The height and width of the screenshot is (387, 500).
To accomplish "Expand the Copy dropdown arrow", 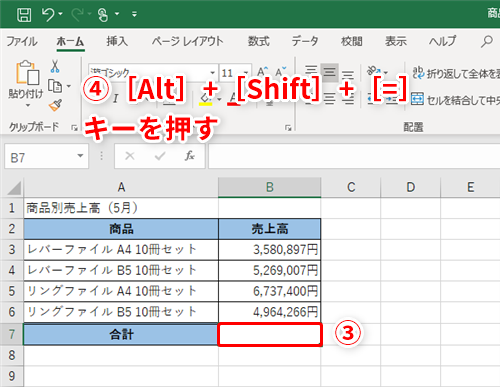I will pyautogui.click(x=69, y=86).
